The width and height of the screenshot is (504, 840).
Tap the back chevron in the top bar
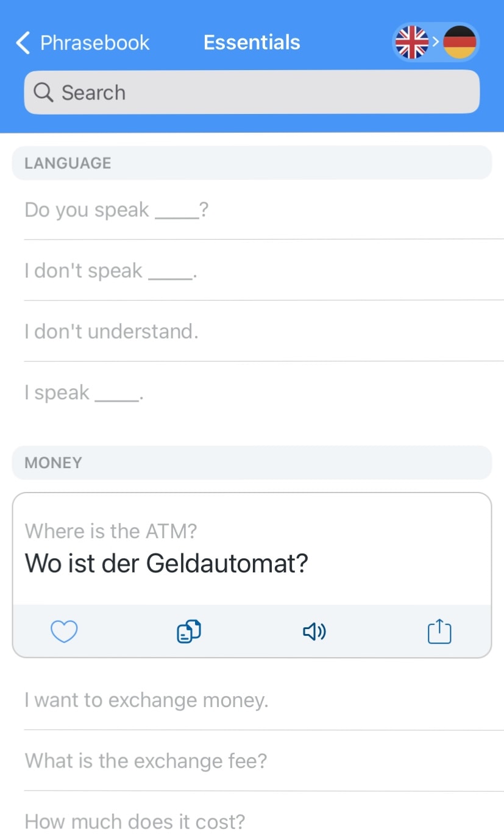[x=22, y=43]
